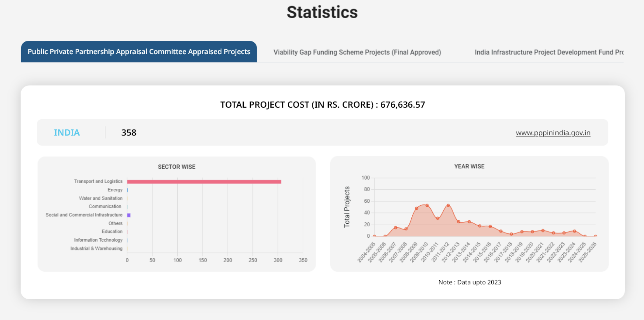Click the YEAR WISE chart title

coord(469,166)
